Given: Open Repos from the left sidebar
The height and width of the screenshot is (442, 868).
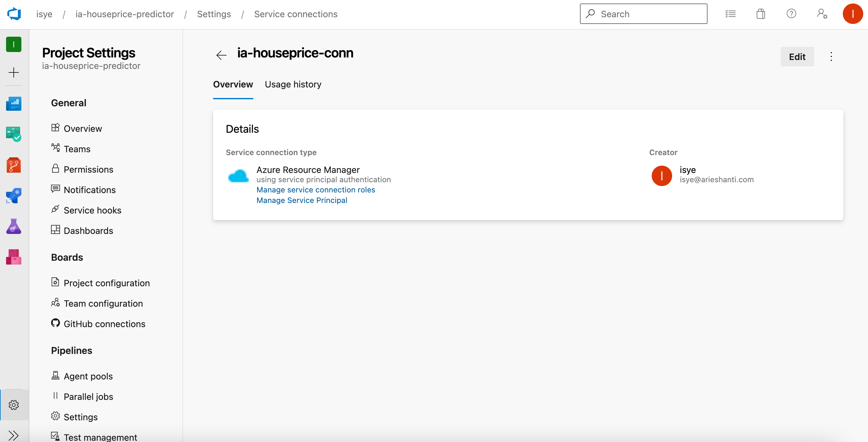Looking at the screenshot, I should 13,165.
